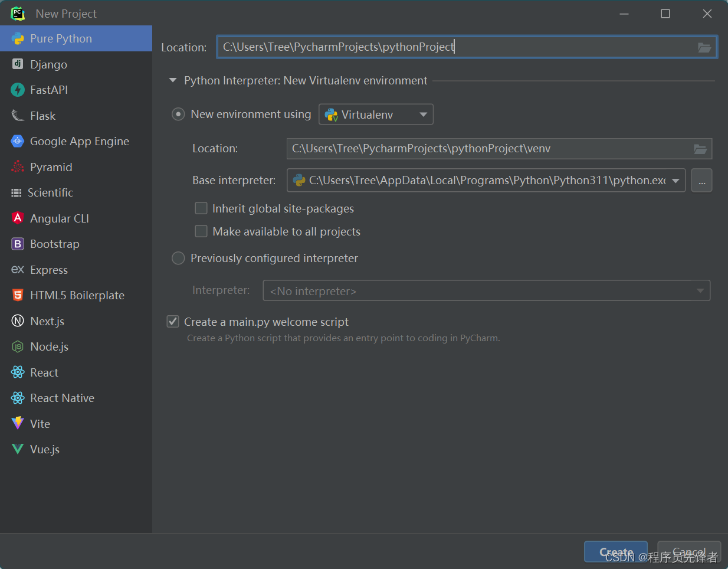
Task: Enable Make available to all projects
Action: 201,231
